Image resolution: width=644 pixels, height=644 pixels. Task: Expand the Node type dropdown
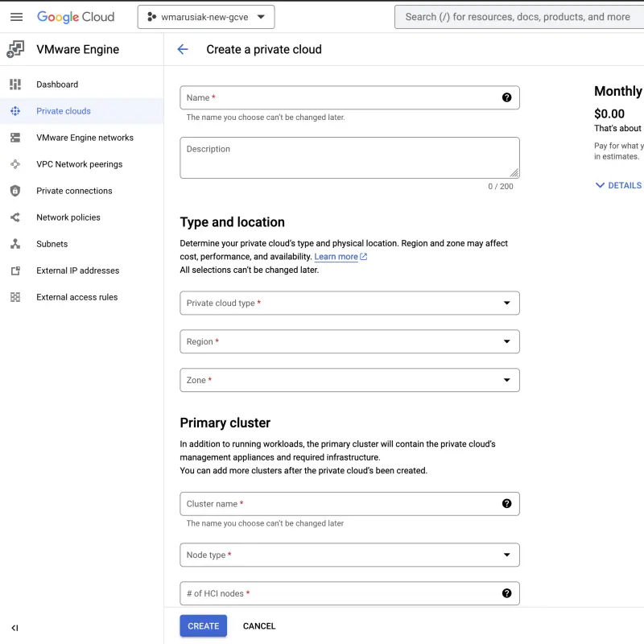pos(349,555)
